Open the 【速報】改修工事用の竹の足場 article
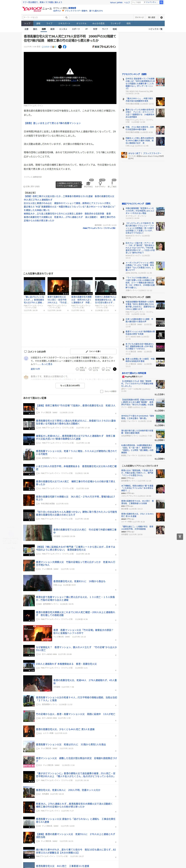The height and width of the screenshot is (868, 186). 76,407
